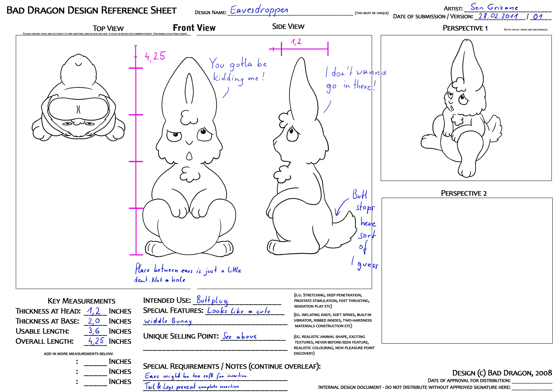Click the 'Special Requirements / Notes' heading

point(232,366)
